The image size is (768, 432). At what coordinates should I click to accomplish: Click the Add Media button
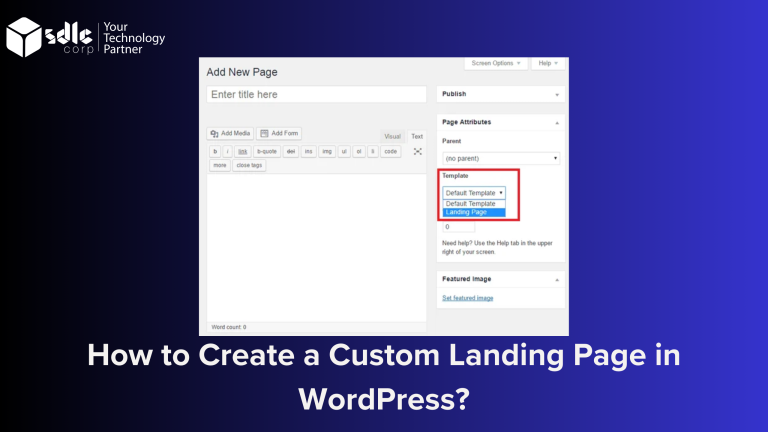[x=230, y=133]
